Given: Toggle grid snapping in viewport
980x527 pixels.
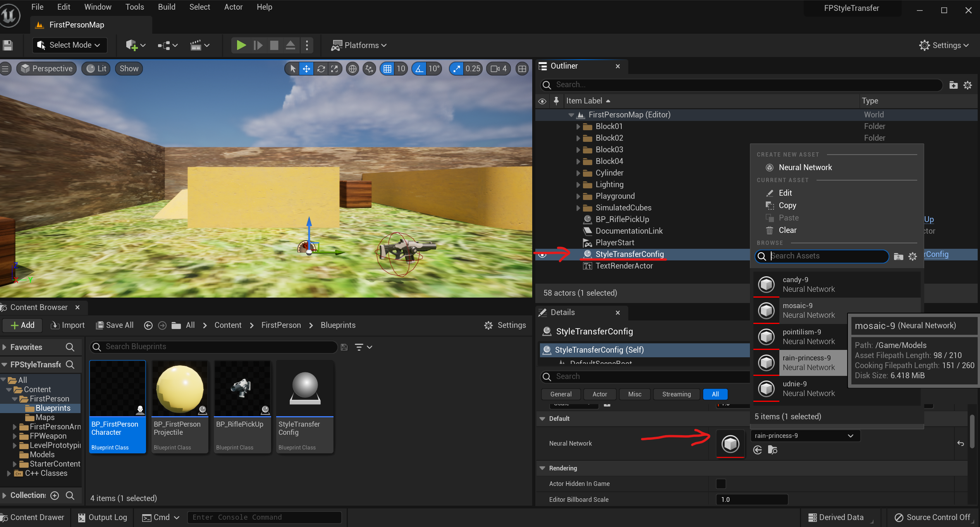Looking at the screenshot, I should coord(387,69).
